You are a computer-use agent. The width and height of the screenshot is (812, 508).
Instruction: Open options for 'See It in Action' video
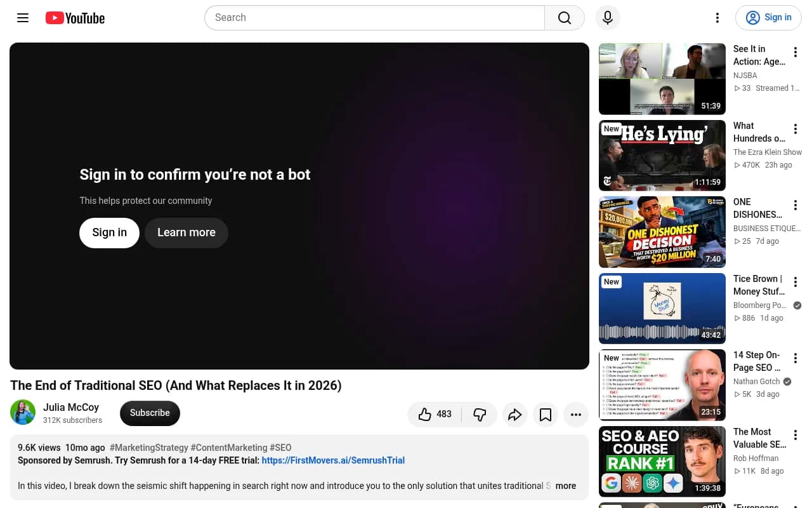(796, 52)
